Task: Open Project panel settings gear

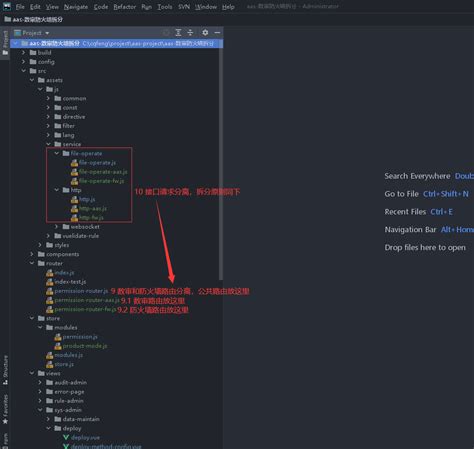Action: point(205,33)
